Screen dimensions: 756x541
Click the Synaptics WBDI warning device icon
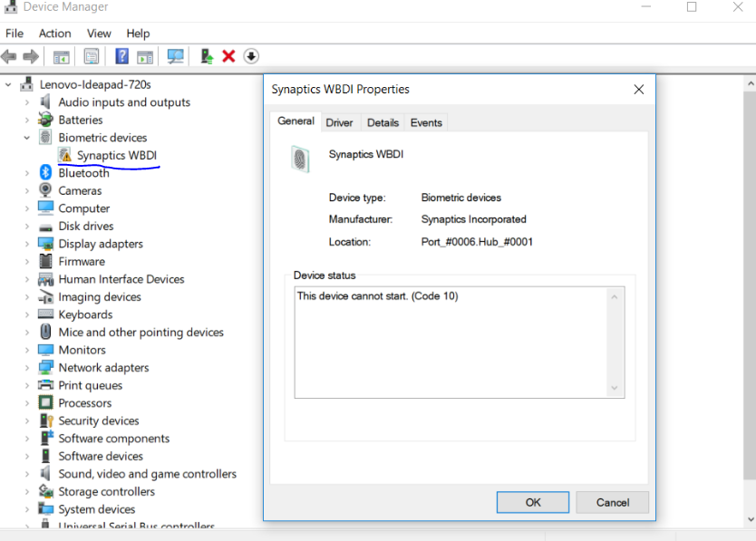tap(64, 155)
